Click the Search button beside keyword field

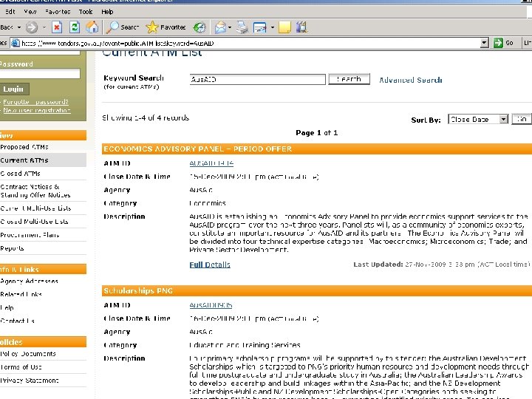tap(349, 79)
